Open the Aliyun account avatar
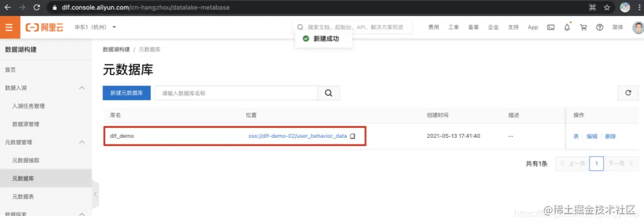Image resolution: width=644 pixels, height=224 pixels. [x=638, y=28]
